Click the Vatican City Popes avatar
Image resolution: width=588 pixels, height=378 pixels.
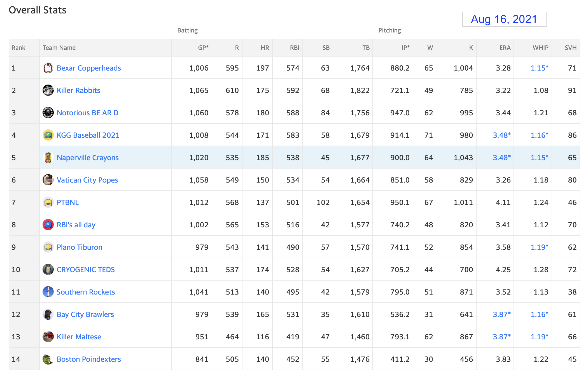click(x=48, y=180)
